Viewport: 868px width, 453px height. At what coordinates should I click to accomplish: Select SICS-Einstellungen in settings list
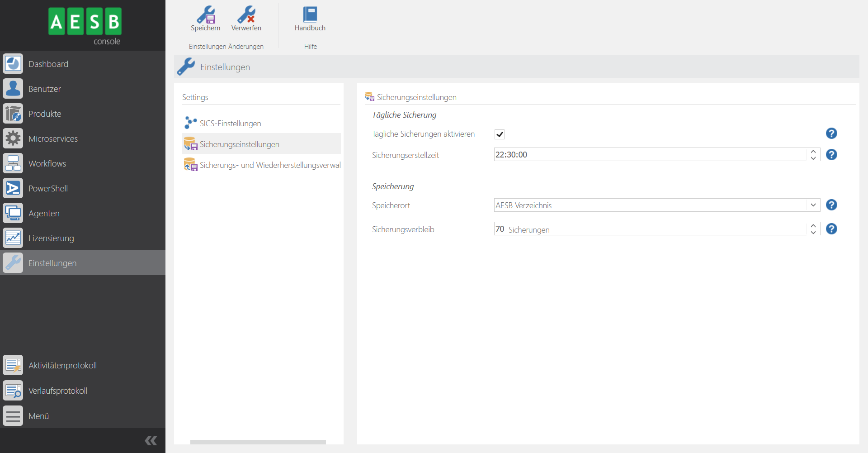pyautogui.click(x=230, y=124)
